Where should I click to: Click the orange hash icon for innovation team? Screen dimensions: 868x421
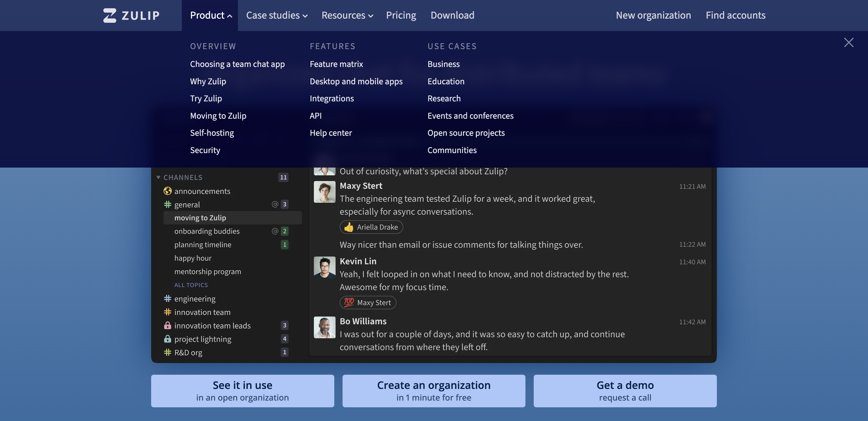tap(167, 312)
